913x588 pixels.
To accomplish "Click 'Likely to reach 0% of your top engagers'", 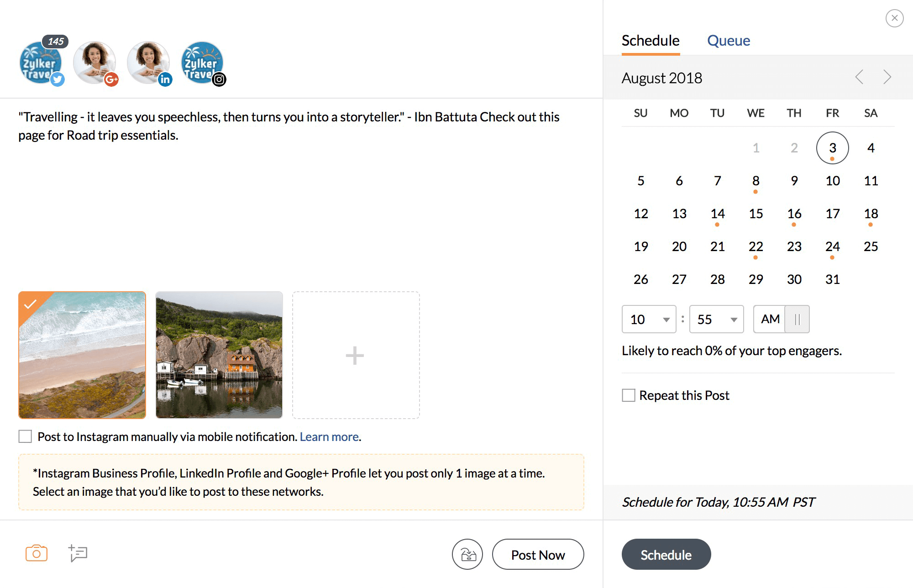I will pos(732,351).
